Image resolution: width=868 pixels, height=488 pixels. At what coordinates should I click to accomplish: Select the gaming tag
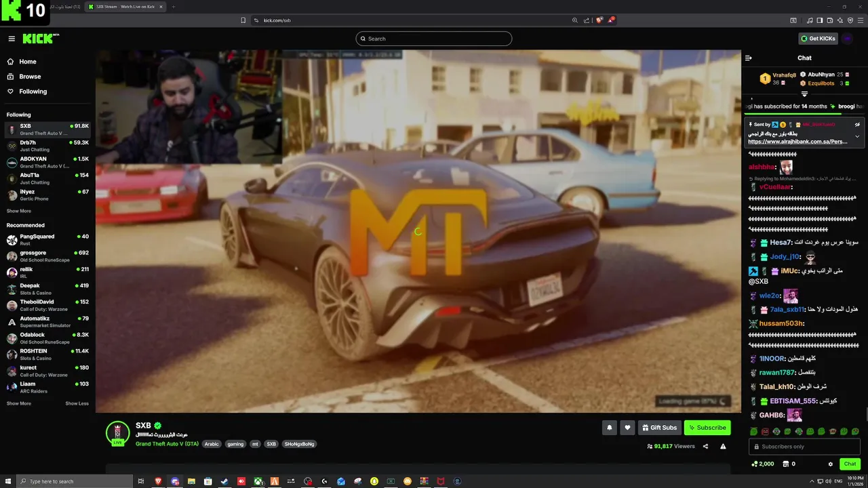pos(235,444)
